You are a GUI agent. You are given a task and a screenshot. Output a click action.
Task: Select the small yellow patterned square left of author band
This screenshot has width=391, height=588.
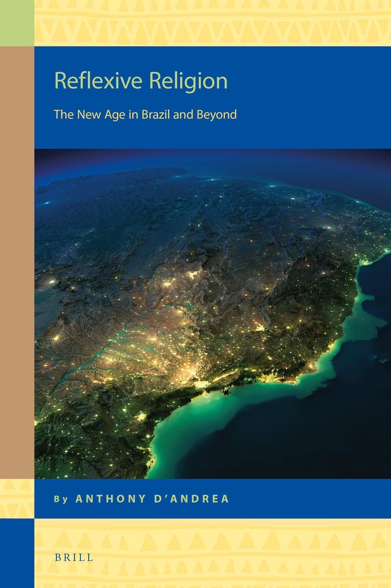17,498
